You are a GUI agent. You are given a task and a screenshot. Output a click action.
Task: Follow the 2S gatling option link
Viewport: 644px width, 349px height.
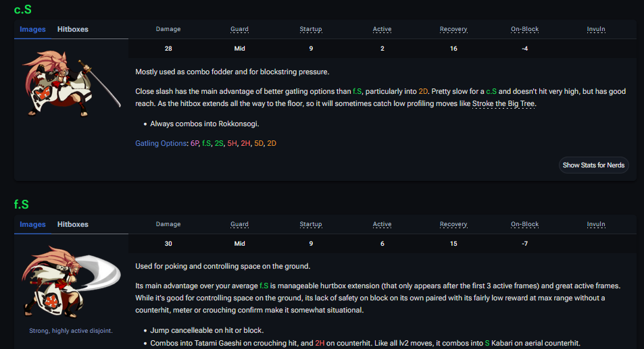coord(218,143)
